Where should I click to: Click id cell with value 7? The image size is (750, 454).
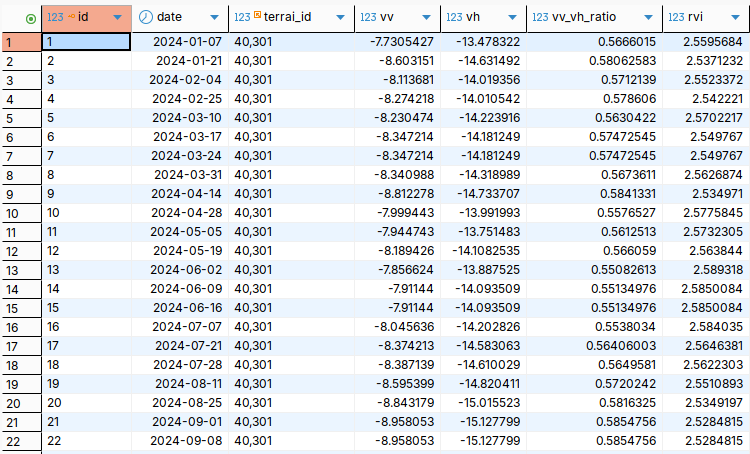click(x=87, y=156)
